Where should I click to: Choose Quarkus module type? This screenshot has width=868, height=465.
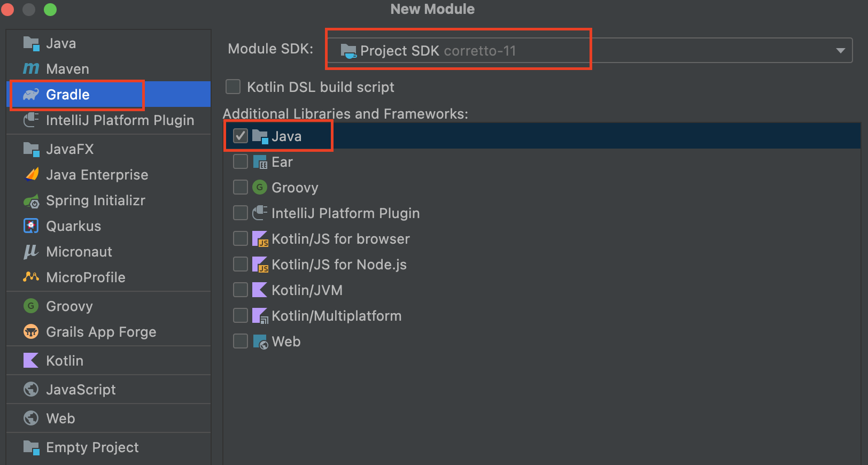(x=108, y=226)
